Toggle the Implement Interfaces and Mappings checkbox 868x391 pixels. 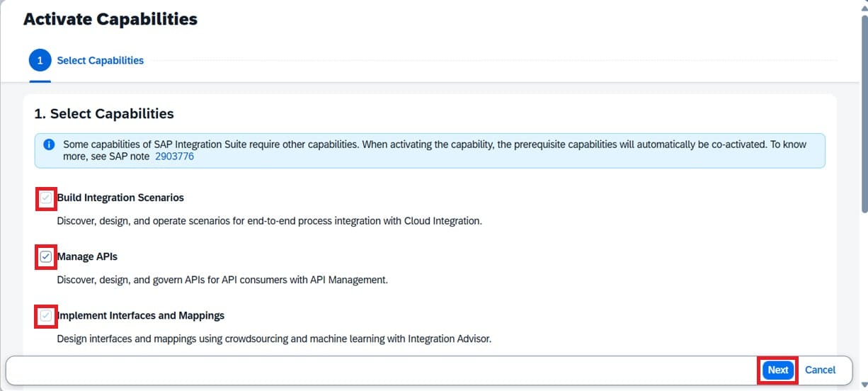(x=46, y=315)
